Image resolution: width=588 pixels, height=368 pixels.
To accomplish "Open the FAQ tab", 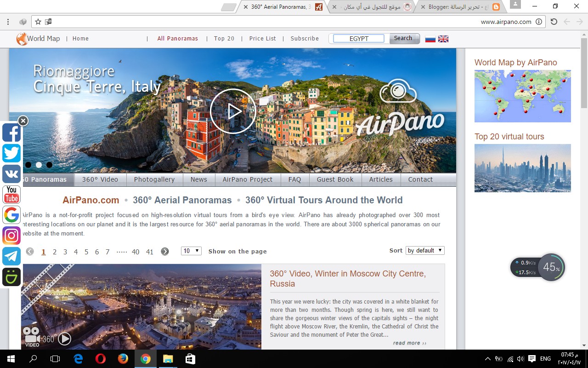I will (x=295, y=179).
